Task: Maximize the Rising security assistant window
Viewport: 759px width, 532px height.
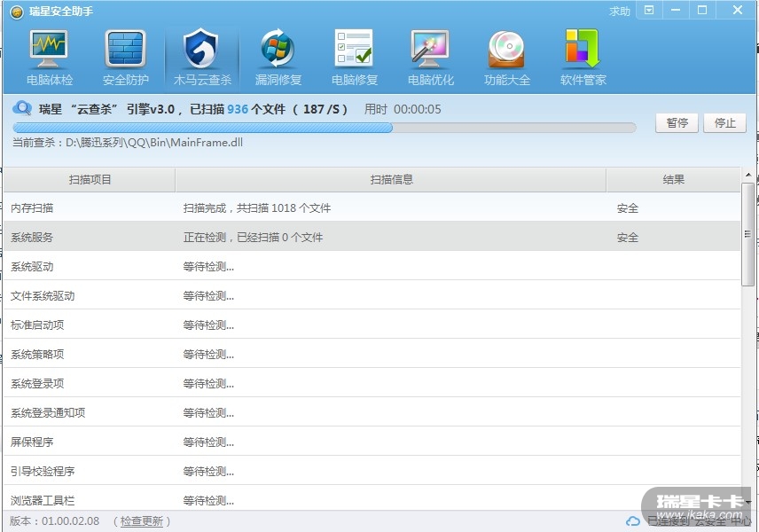Action: coord(702,10)
